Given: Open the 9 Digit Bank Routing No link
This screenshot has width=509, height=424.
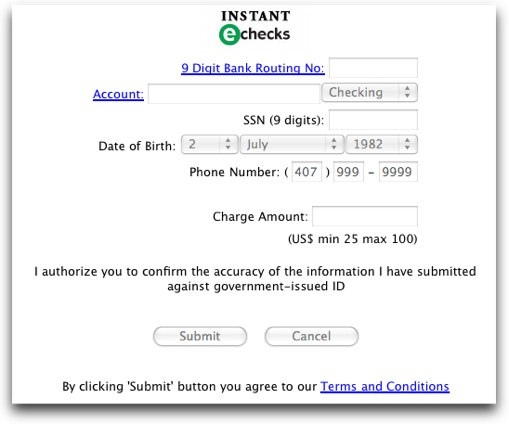Looking at the screenshot, I should 253,68.
